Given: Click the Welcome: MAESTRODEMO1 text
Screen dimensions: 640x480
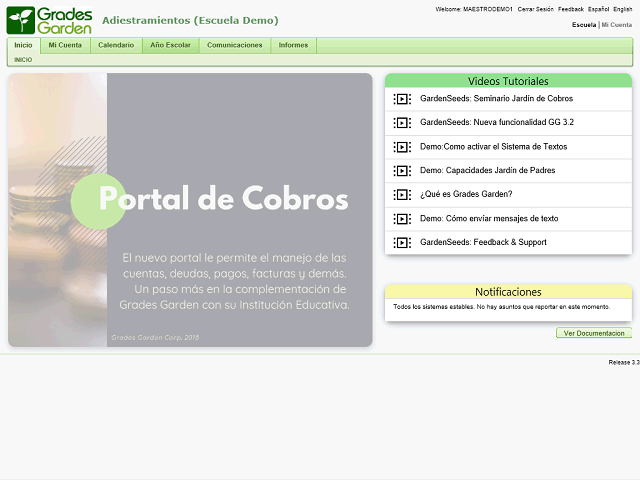Looking at the screenshot, I should point(474,9).
